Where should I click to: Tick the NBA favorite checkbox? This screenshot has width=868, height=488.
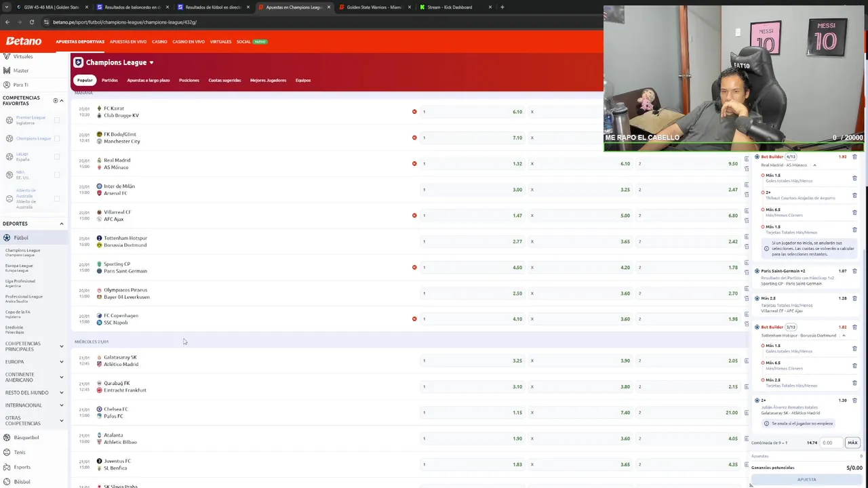57,175
